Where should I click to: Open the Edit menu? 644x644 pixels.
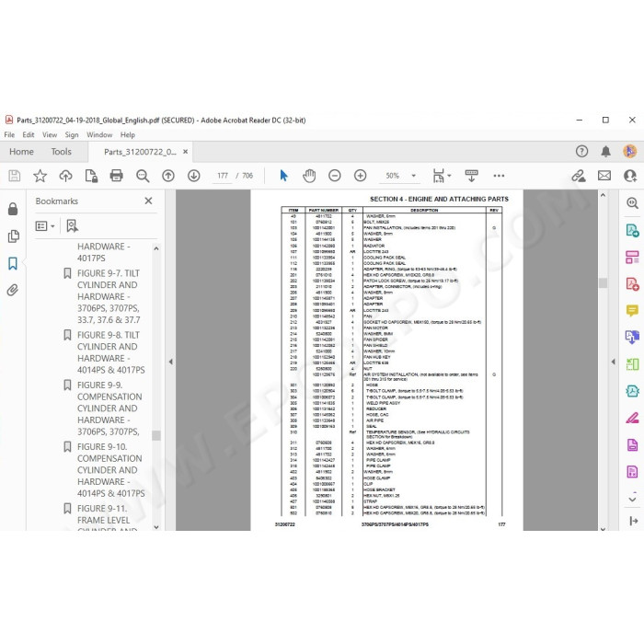point(29,134)
